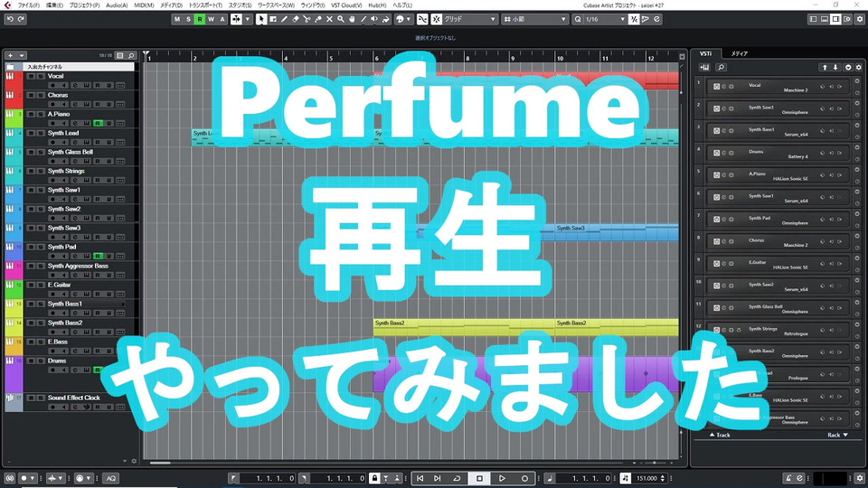
Task: Select the Erase tool
Action: point(296,19)
